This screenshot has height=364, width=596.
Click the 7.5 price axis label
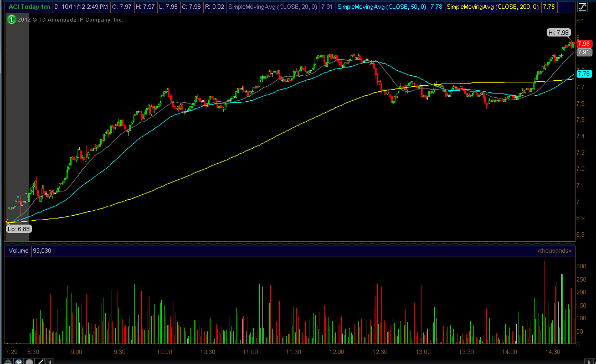pos(580,119)
